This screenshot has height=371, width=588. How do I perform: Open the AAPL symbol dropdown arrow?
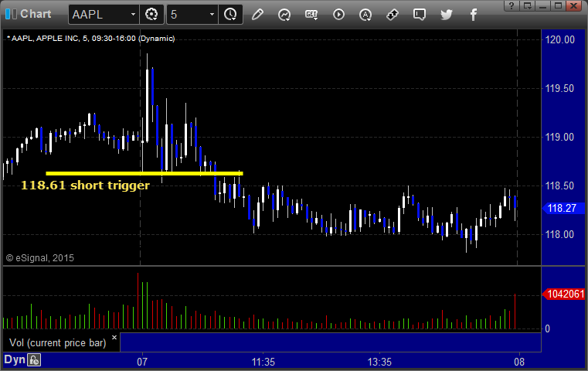133,15
